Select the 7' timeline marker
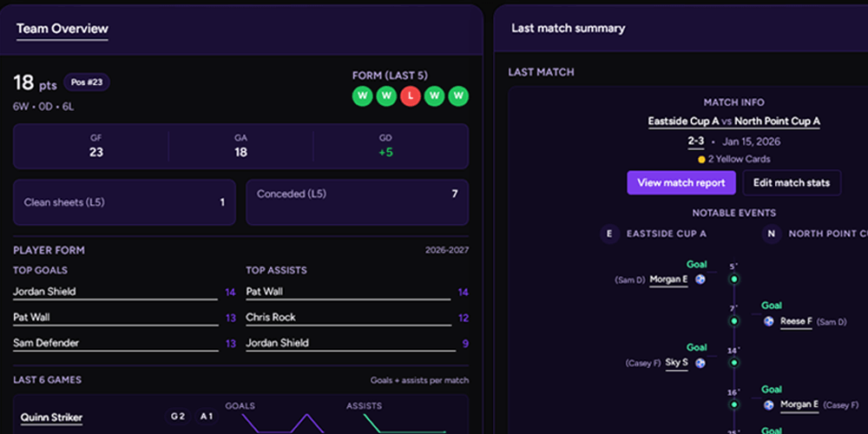The width and height of the screenshot is (868, 434). pyautogui.click(x=734, y=321)
